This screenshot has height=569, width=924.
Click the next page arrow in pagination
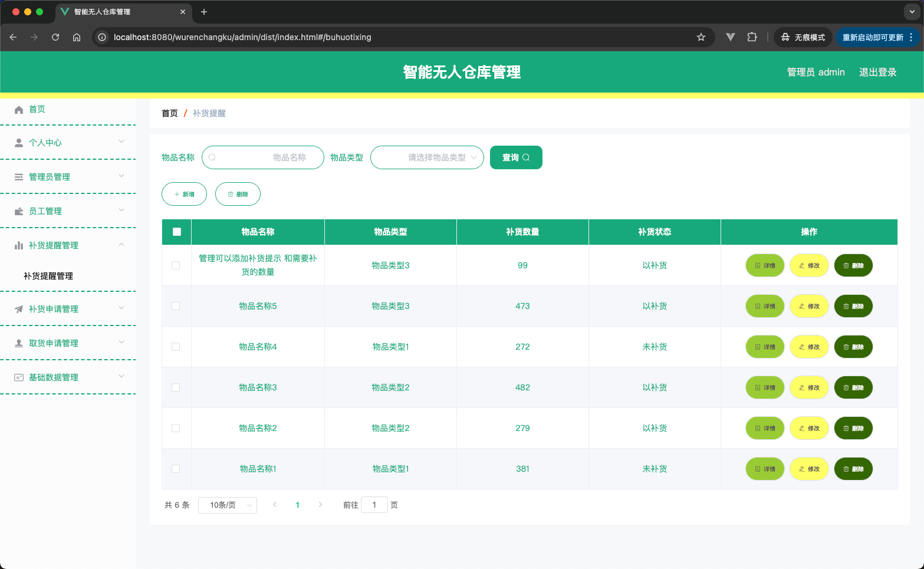point(320,505)
